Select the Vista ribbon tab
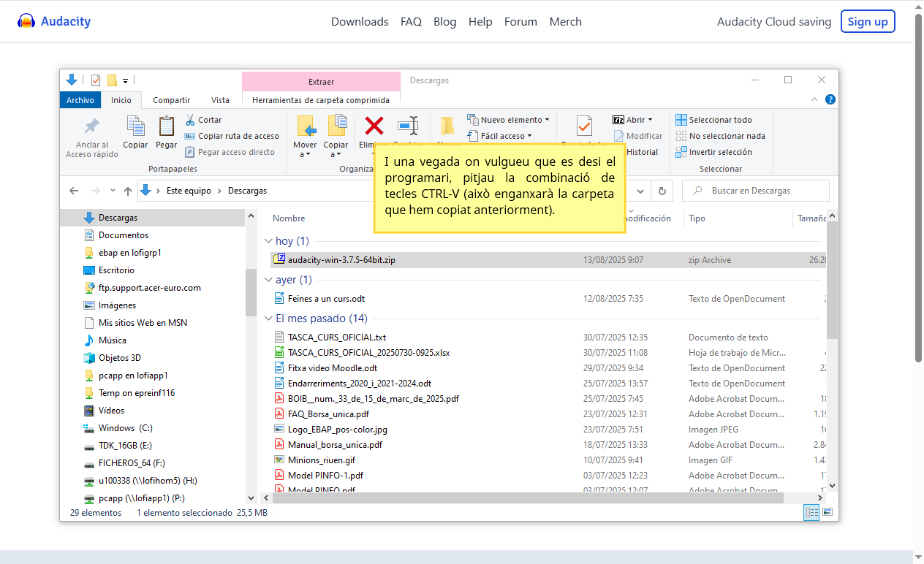The image size is (924, 564). 220,100
